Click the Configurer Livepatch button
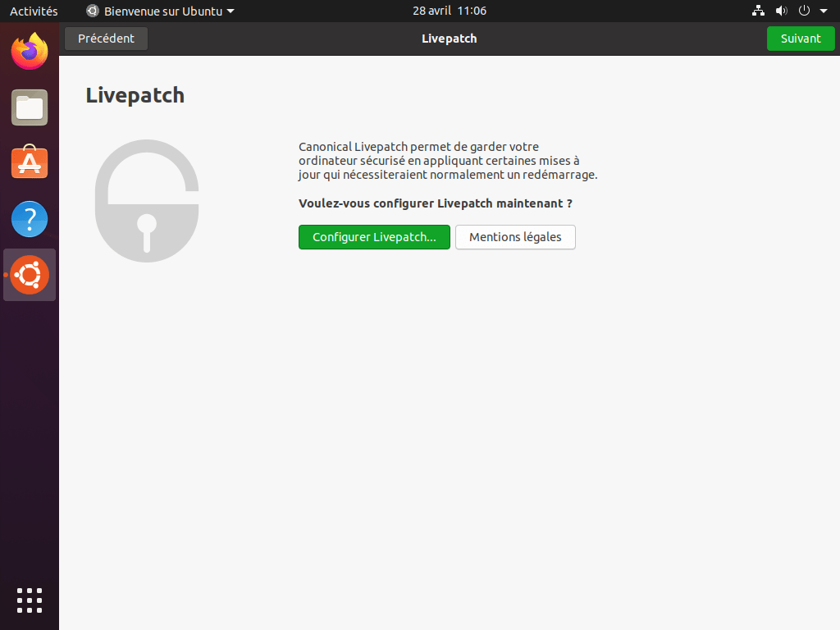This screenshot has height=630, width=840. coord(374,237)
